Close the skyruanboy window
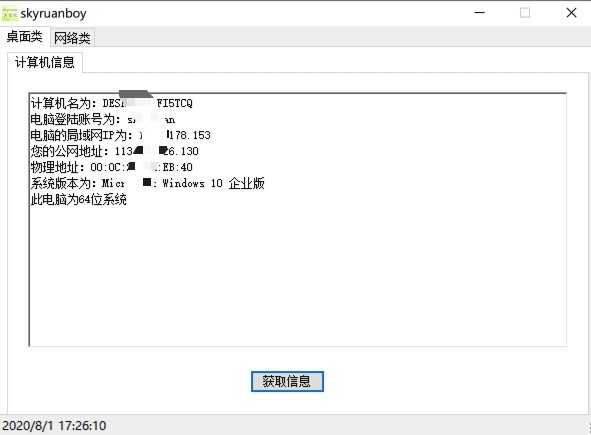This screenshot has height=435, width=591. pyautogui.click(x=571, y=13)
